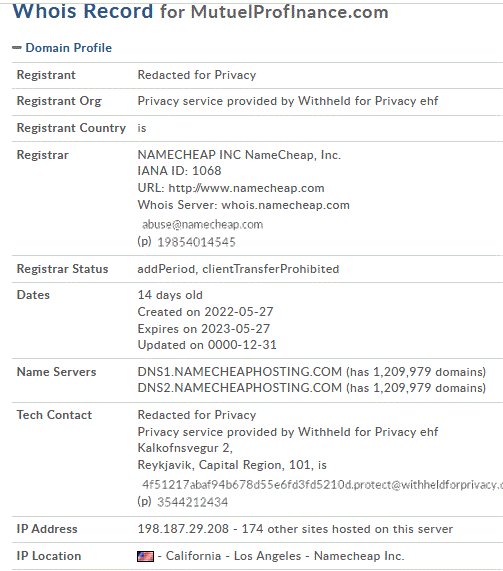Click the 'Kalkofnsvegur 2,' address line
Viewport: 503px width, 571px height.
point(185,448)
